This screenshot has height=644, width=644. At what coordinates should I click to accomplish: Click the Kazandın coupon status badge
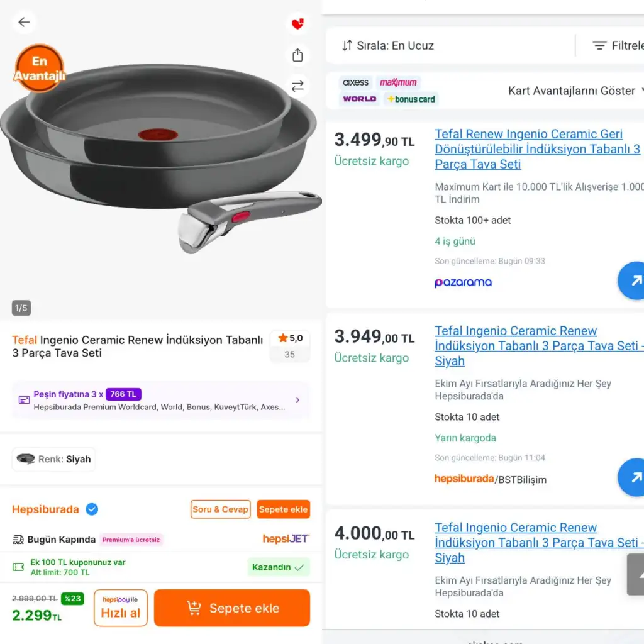(x=278, y=567)
